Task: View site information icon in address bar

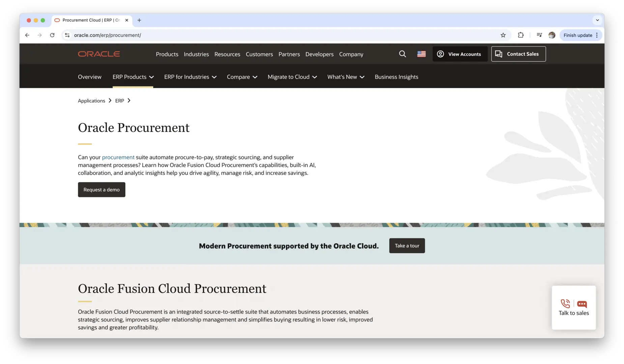Action: click(x=67, y=35)
